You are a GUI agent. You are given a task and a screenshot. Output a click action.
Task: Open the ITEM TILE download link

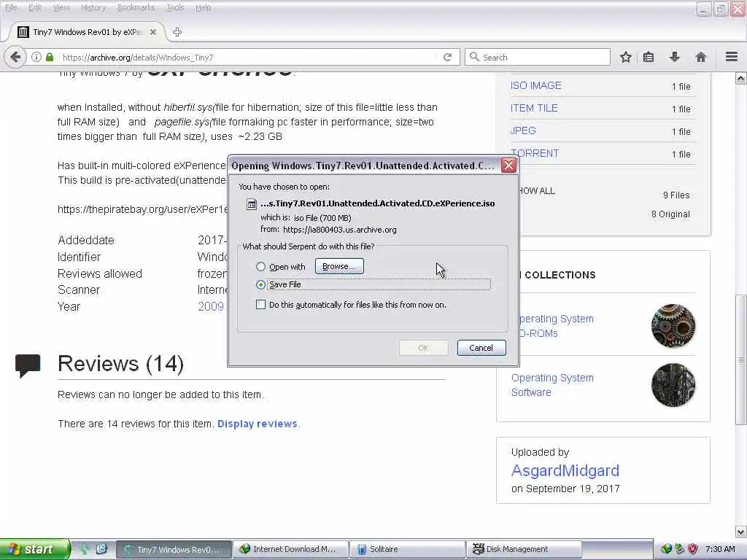534,108
